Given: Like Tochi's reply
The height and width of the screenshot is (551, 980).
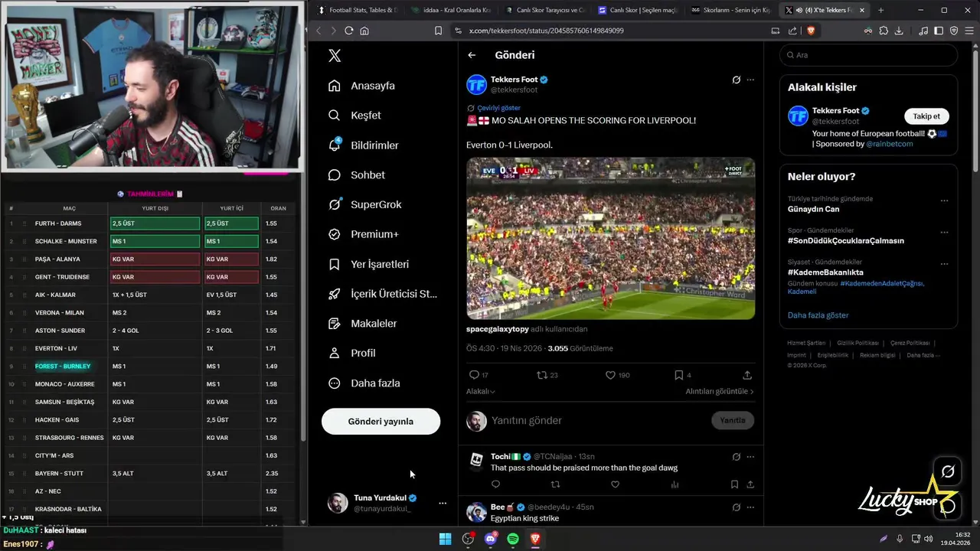Looking at the screenshot, I should tap(615, 484).
